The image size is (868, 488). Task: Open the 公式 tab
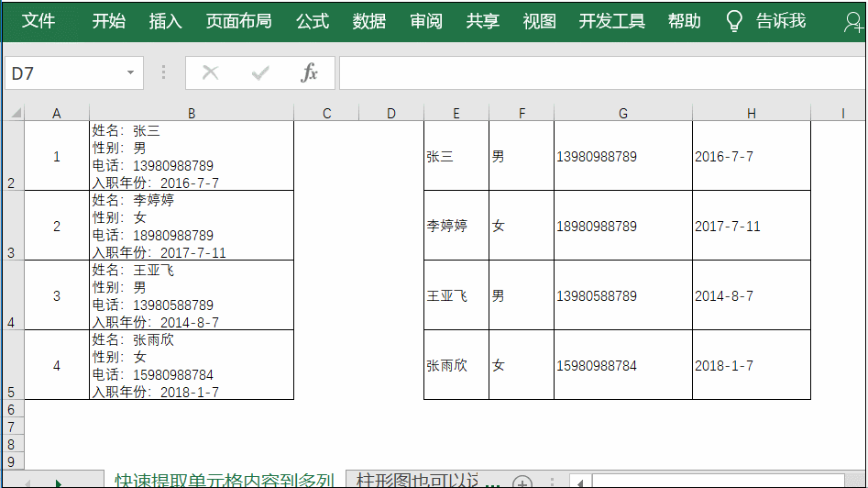pyautogui.click(x=313, y=21)
